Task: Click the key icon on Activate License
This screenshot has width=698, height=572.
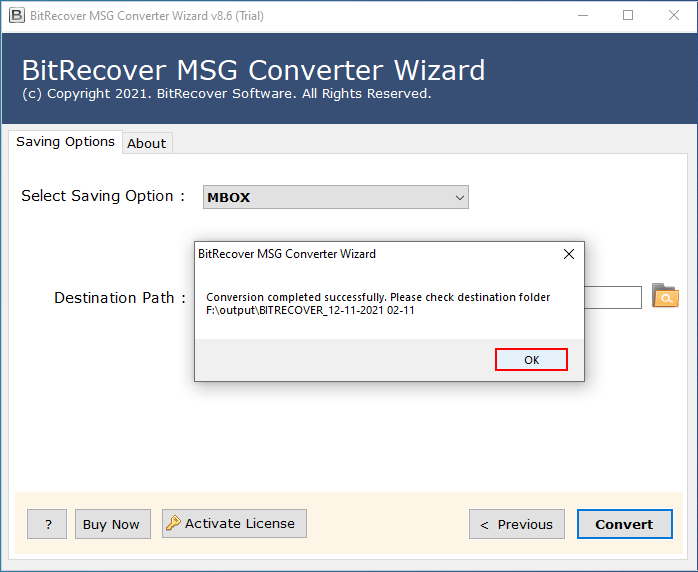Action: (x=173, y=523)
